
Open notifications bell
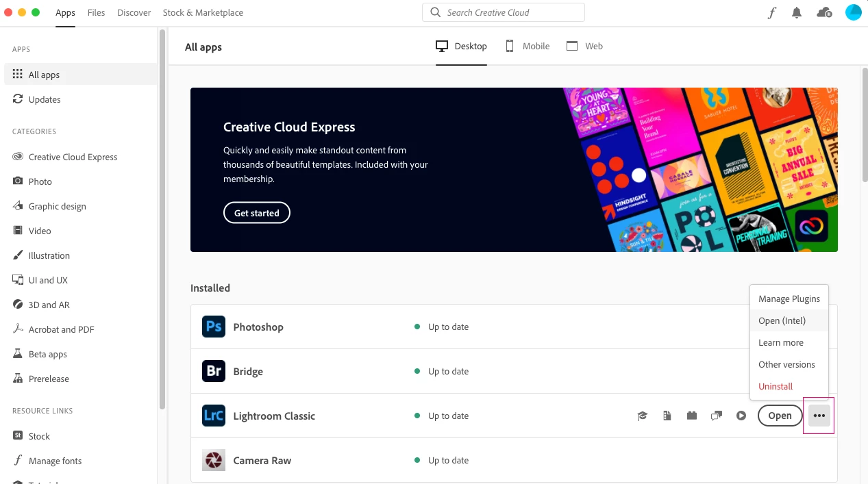click(x=797, y=12)
